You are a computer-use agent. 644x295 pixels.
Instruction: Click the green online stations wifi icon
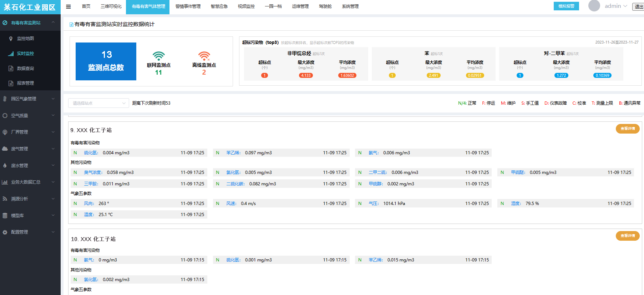click(158, 56)
